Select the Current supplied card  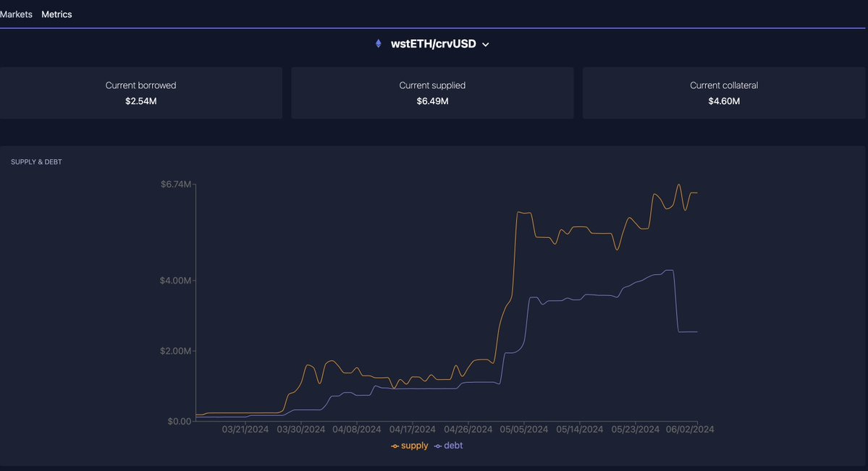(432, 93)
